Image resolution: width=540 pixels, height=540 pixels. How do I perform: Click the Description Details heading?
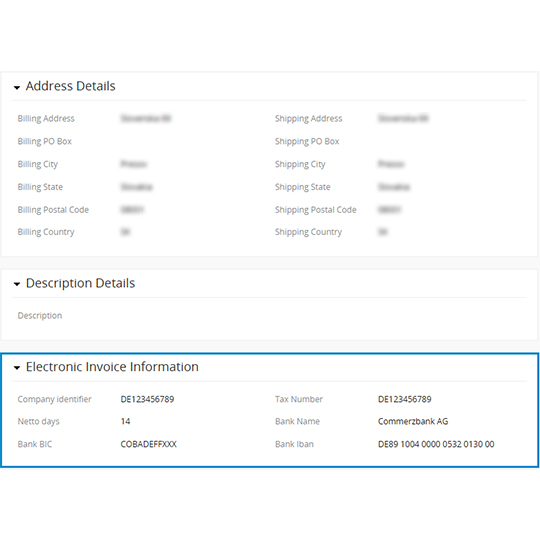[81, 283]
